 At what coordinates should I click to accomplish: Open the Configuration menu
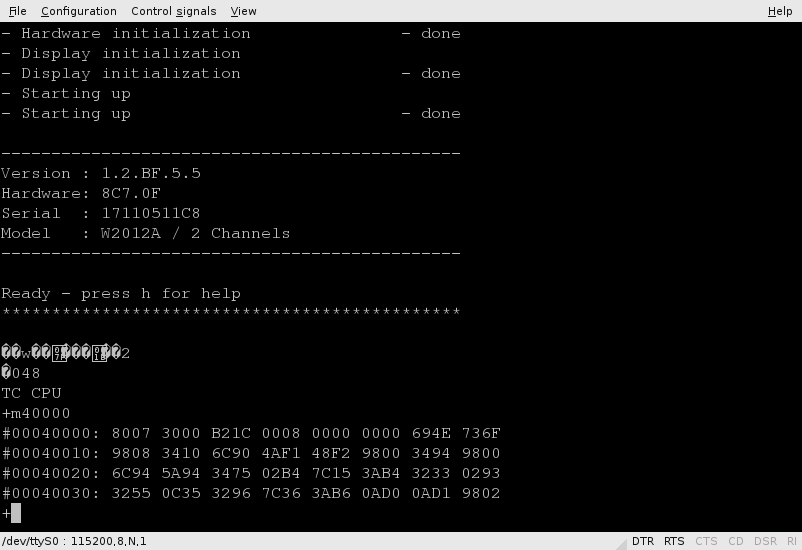pos(79,11)
